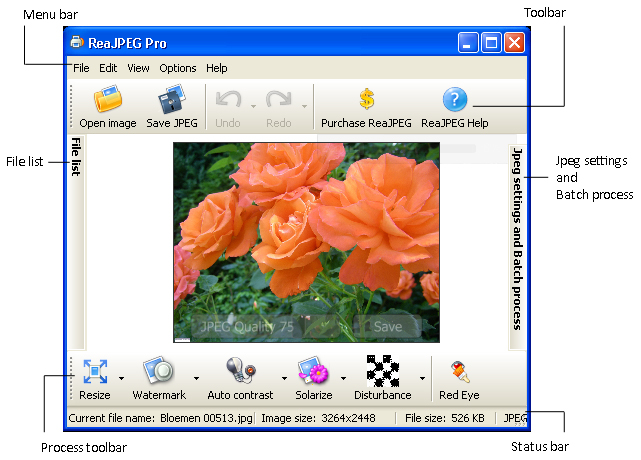Select the Red Eye tool icon
Screen dimensions: 641x460
tap(459, 372)
